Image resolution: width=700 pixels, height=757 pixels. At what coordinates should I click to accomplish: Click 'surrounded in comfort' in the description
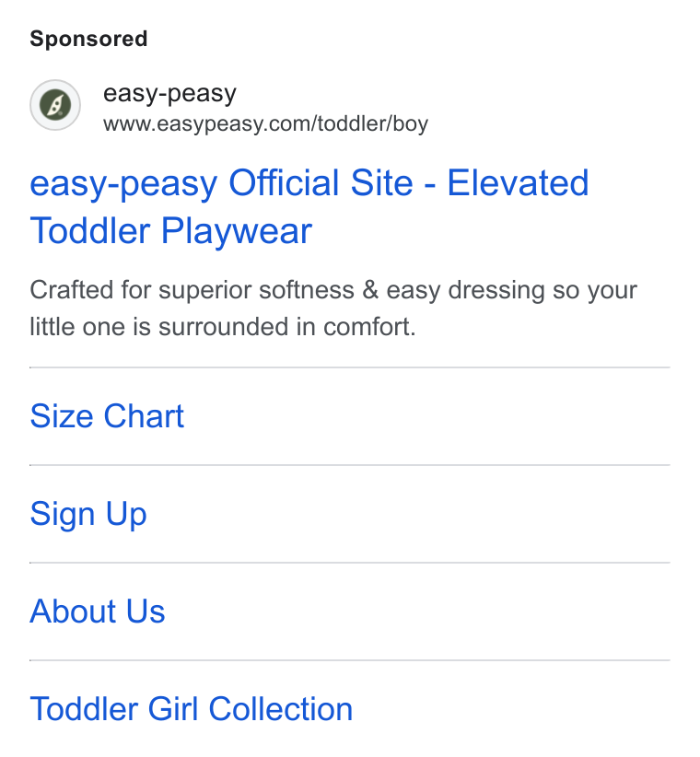click(286, 327)
